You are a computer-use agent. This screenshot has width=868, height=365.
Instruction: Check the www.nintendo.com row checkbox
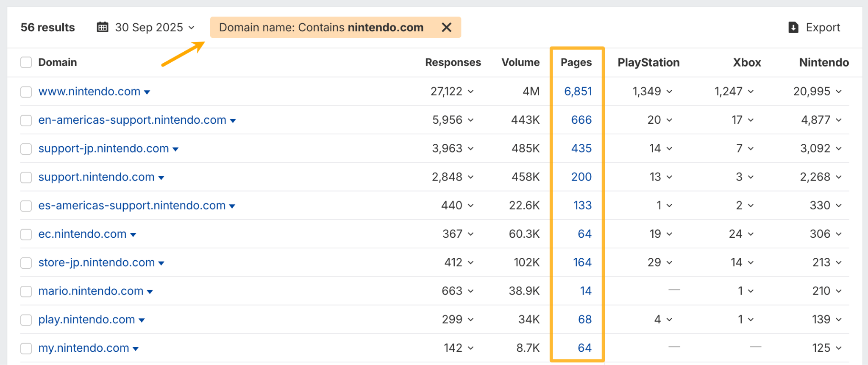tap(26, 92)
